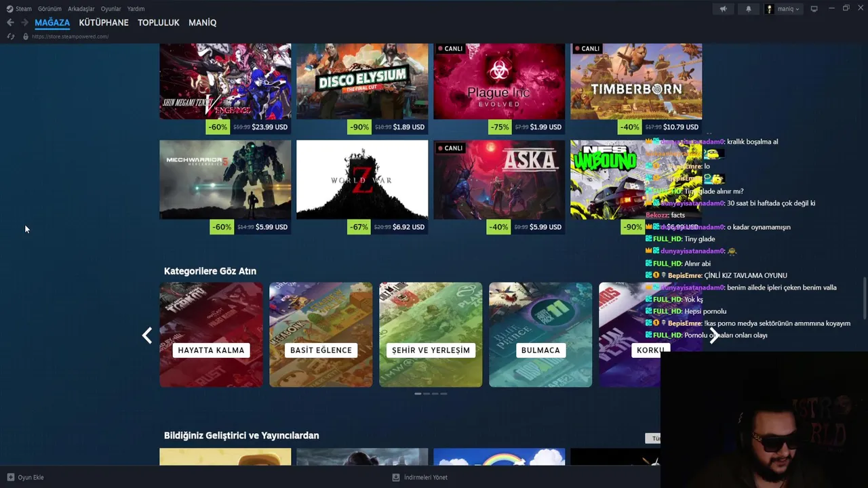The width and height of the screenshot is (868, 488).
Task: Open the Timberborn game card
Action: (x=636, y=81)
